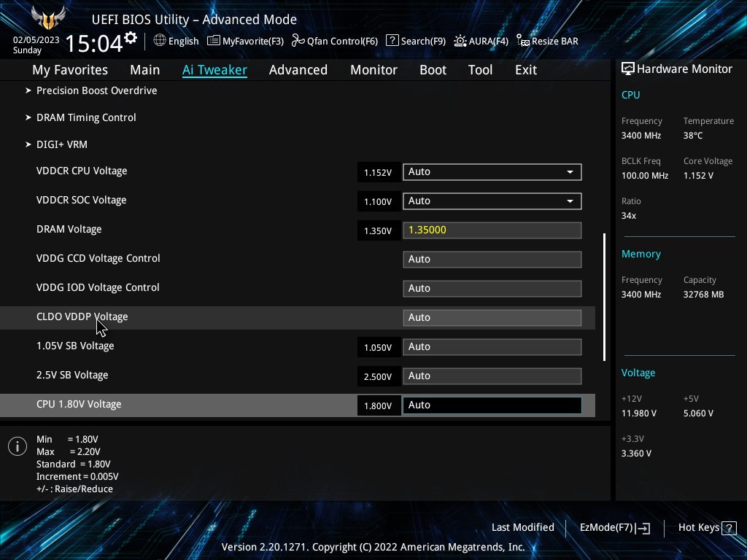Open the VDDCR SOC Voltage dropdown
Image resolution: width=747 pixels, height=560 pixels.
492,201
